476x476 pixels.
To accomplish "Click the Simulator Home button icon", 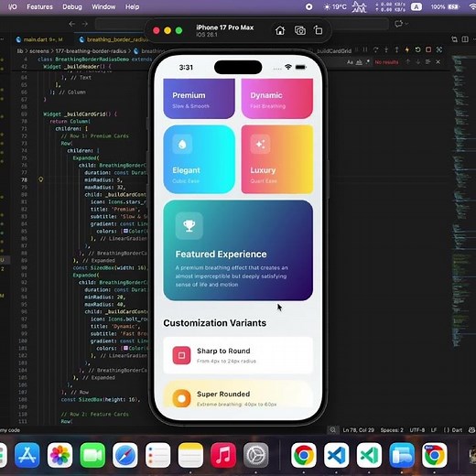I will coord(280,30).
